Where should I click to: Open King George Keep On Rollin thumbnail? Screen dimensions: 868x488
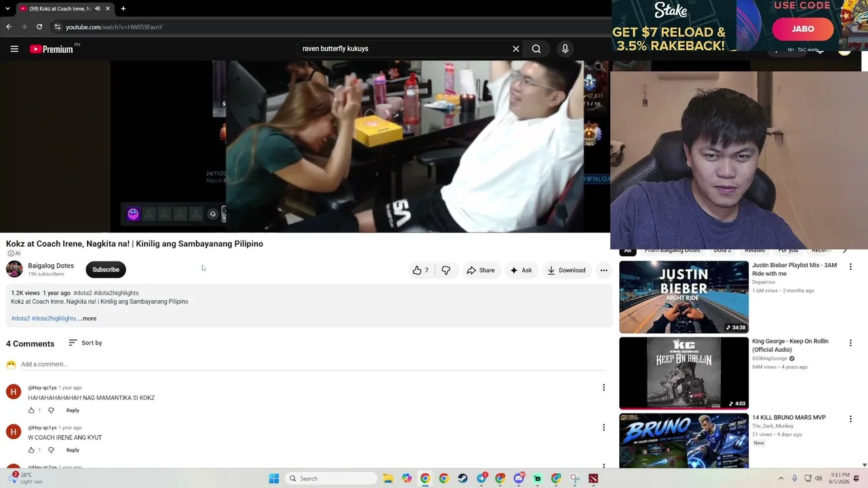(x=684, y=373)
